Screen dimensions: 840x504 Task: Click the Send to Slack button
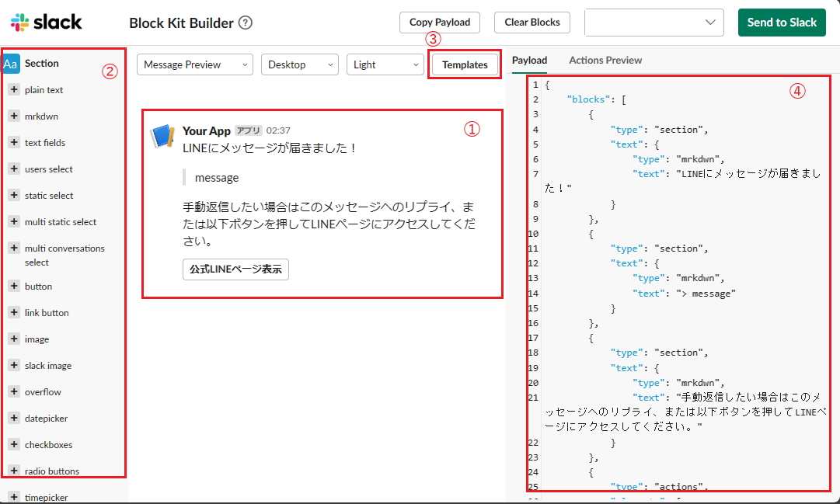coord(782,23)
